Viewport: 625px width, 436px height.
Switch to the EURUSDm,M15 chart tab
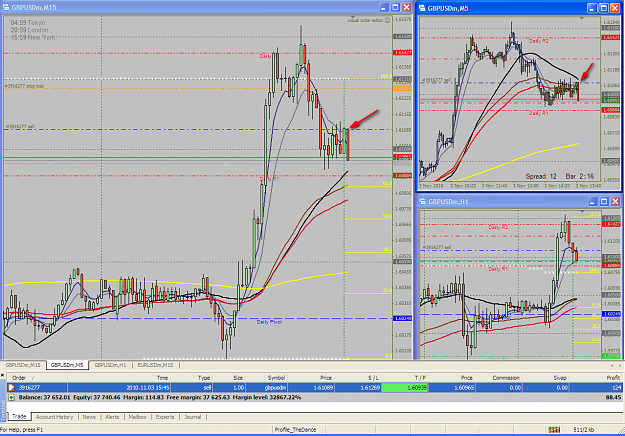[x=155, y=365]
